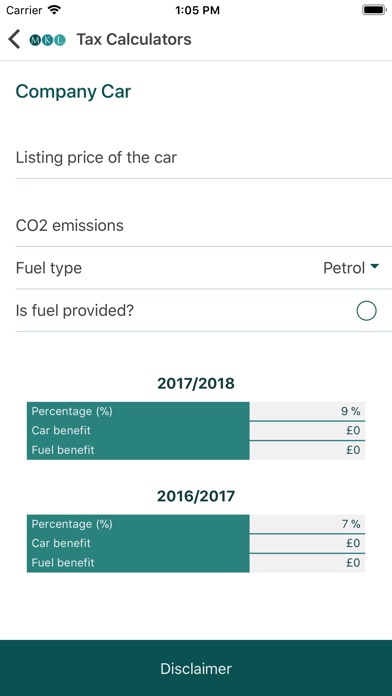The width and height of the screenshot is (392, 696).
Task: Tap the 2016/2017 Fuel benefit row label
Action: (63, 563)
